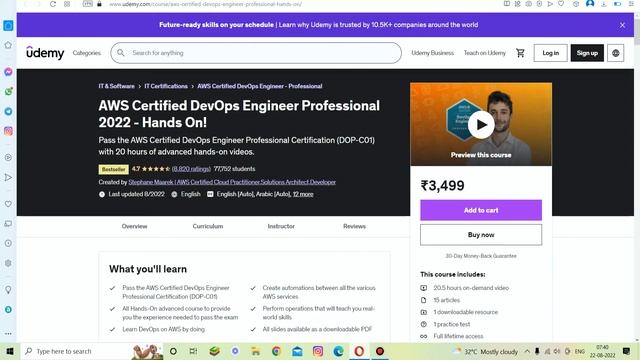Click the ENG language indicator
The width and height of the screenshot is (640, 360).
580,351
